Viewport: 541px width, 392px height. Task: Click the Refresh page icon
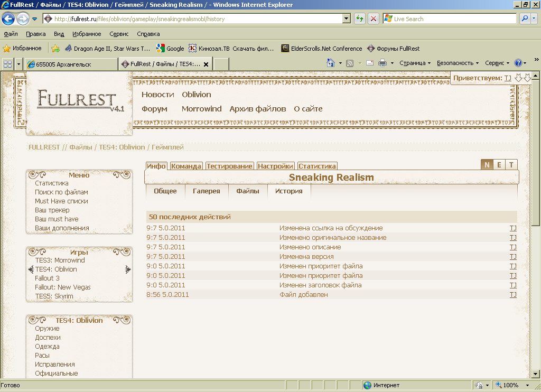coord(359,19)
